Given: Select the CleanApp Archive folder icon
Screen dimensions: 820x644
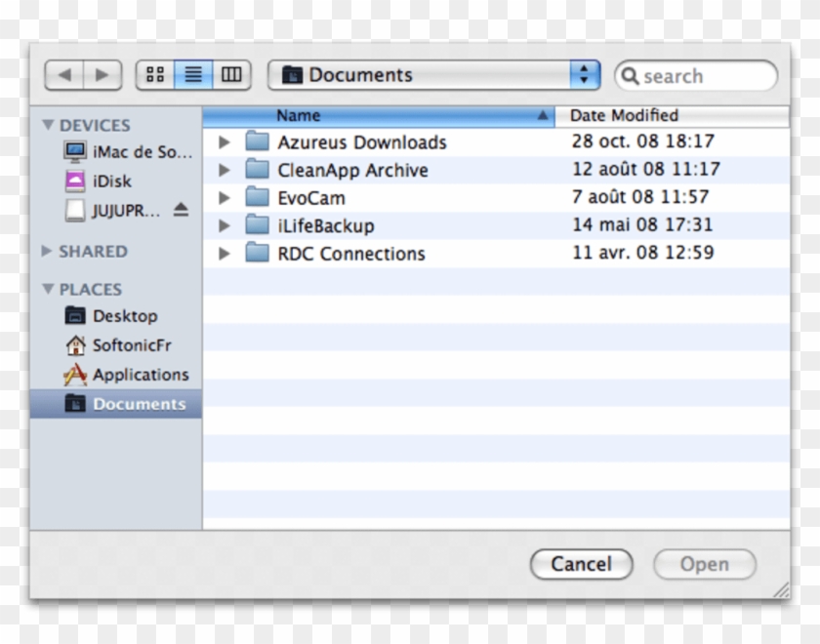Looking at the screenshot, I should tap(258, 168).
